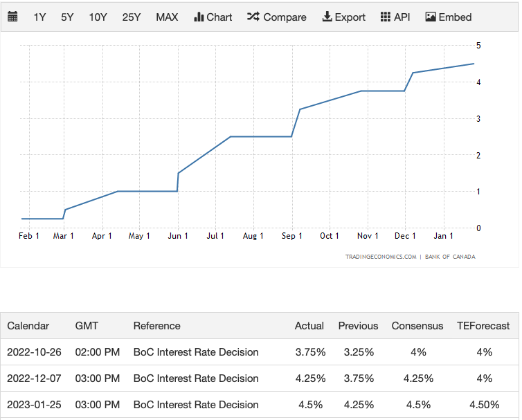Open the calendar date range icon
This screenshot has height=420, width=522.
12,17
